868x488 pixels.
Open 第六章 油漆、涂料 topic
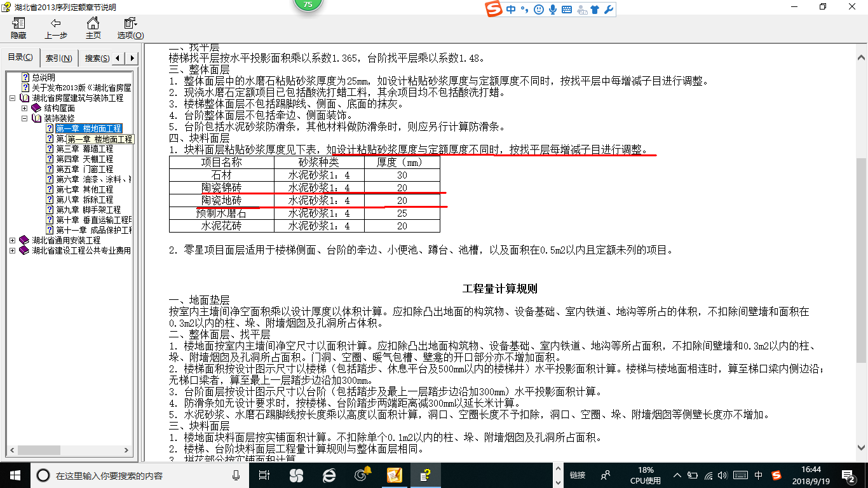[x=93, y=179]
